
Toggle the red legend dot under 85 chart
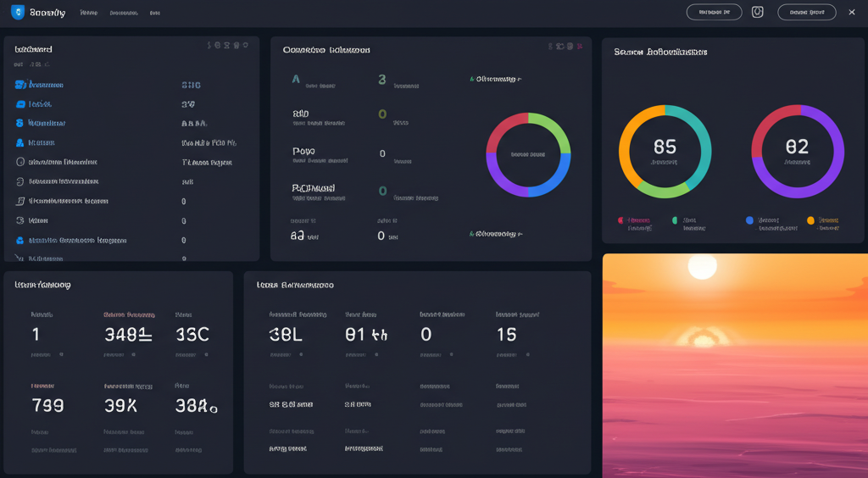pos(621,220)
